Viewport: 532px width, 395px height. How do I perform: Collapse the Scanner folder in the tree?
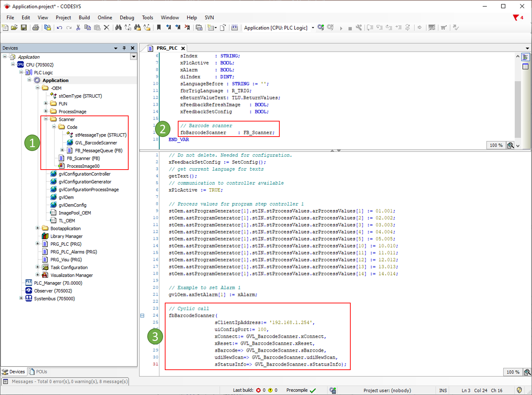click(x=46, y=119)
